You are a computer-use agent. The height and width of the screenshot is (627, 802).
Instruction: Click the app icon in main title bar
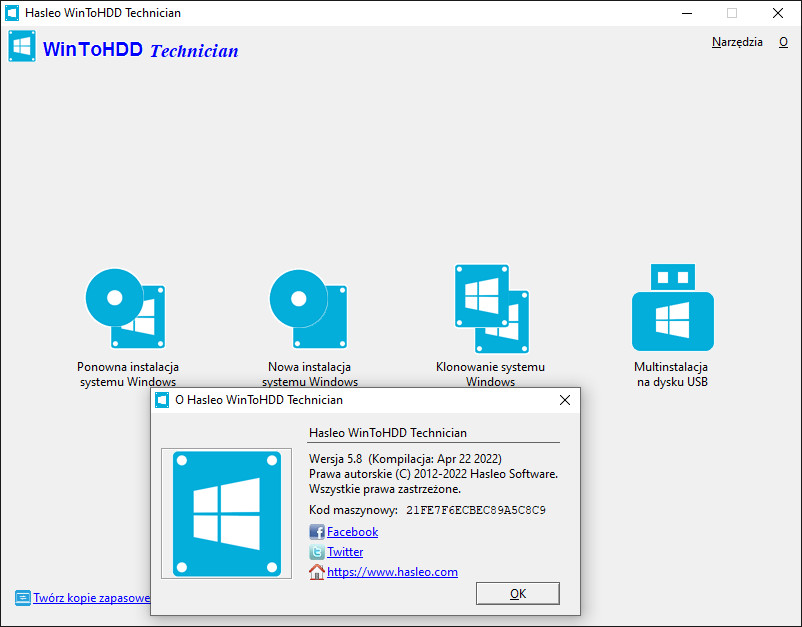[x=12, y=13]
